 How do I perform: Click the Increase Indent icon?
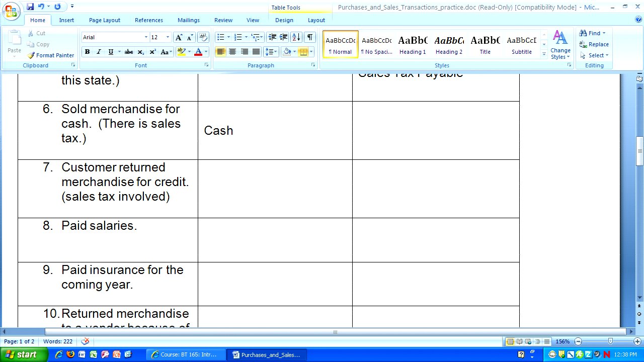(284, 37)
